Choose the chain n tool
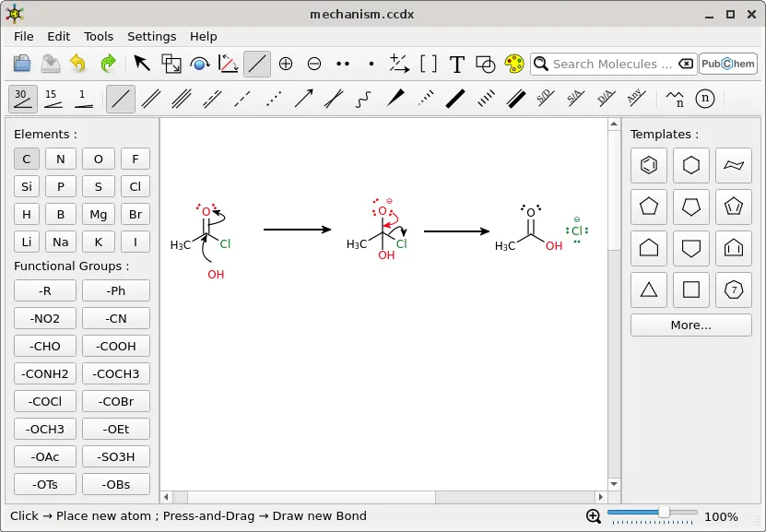 [x=675, y=99]
